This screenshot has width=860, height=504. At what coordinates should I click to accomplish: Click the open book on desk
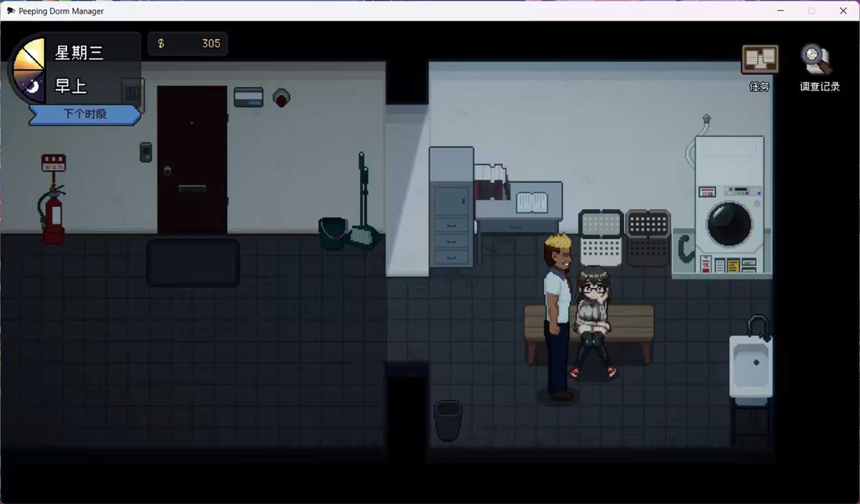click(531, 202)
